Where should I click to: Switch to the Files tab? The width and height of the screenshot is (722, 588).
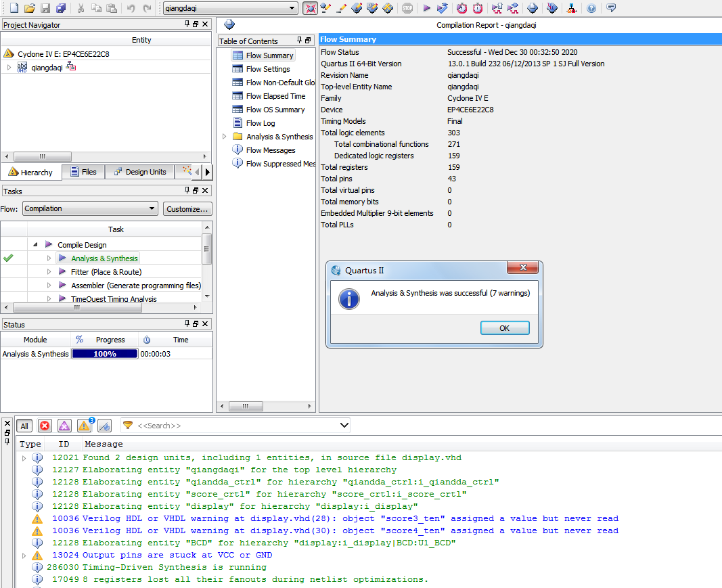pyautogui.click(x=83, y=172)
